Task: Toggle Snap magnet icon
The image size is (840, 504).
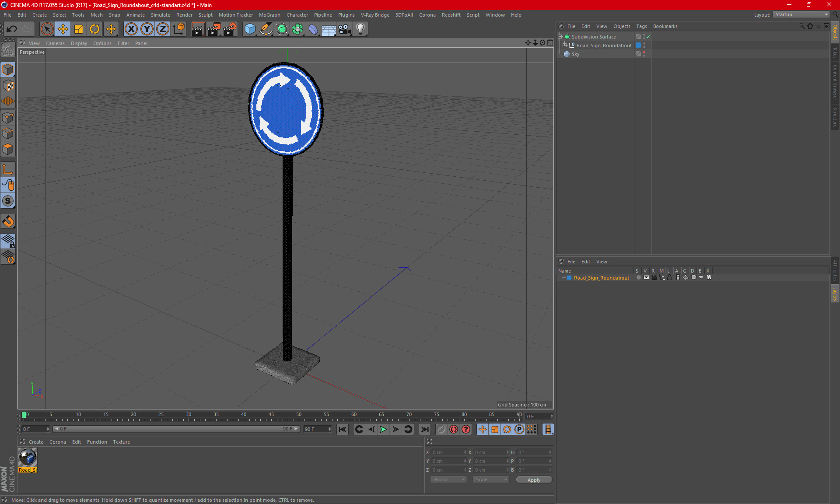Action: click(8, 221)
